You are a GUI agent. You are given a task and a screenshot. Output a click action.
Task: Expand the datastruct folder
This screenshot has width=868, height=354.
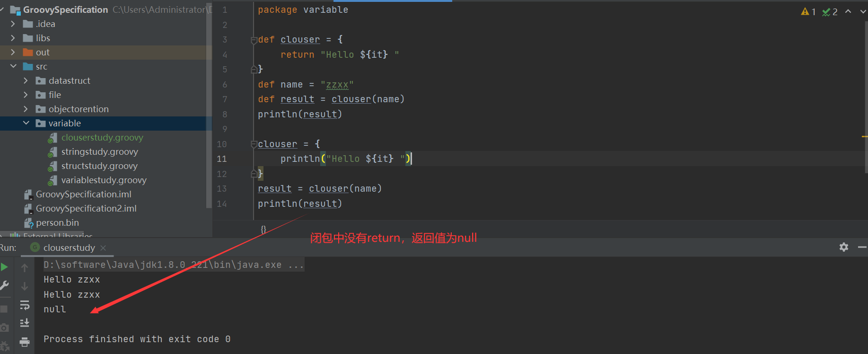pyautogui.click(x=26, y=81)
